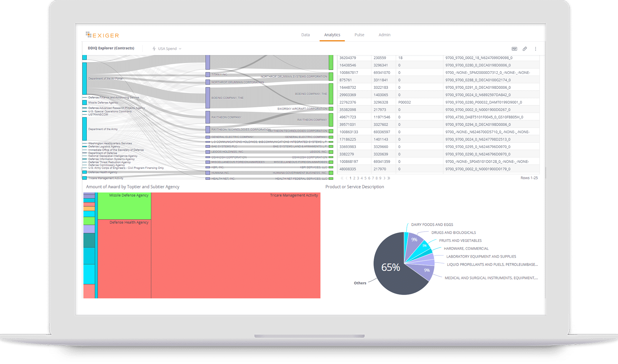Switch to the Data tab
Viewport: 618px width, 364px height.
pyautogui.click(x=305, y=35)
